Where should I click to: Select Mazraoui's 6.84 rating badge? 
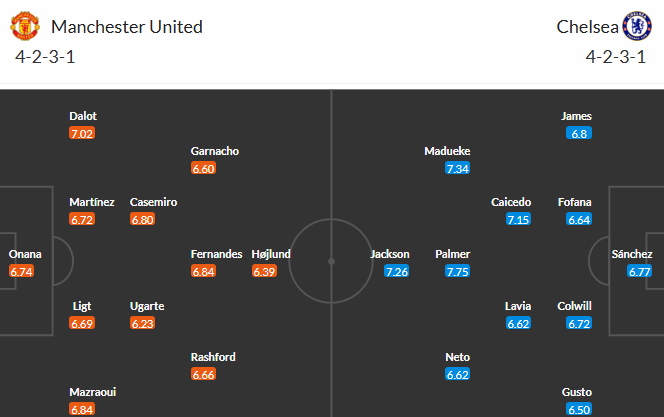pyautogui.click(x=82, y=409)
